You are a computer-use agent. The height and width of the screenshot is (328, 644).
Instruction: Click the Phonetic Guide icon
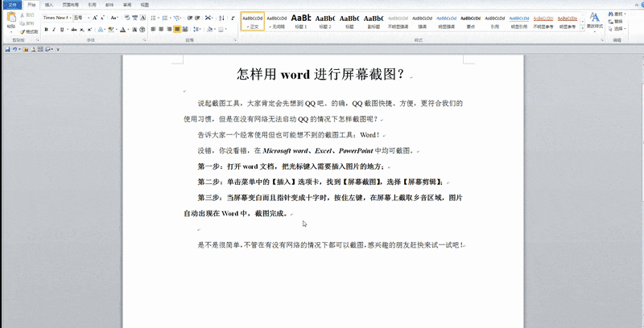[x=134, y=18]
